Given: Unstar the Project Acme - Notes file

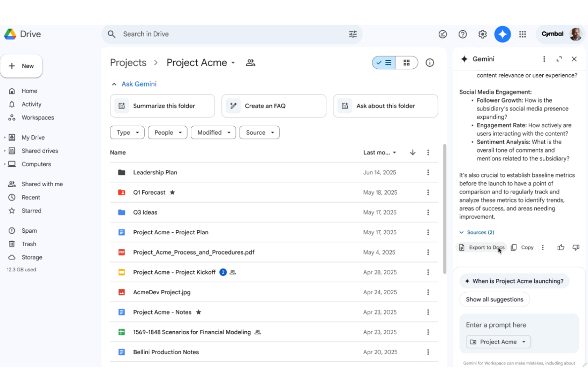Looking at the screenshot, I should click(198, 312).
